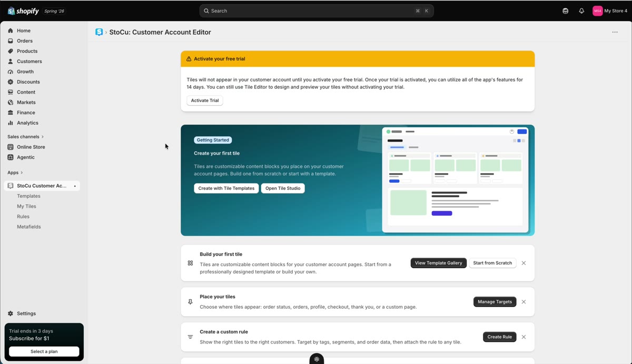632x364 pixels.
Task: Dismiss the Build your first tile card
Action: (524, 263)
